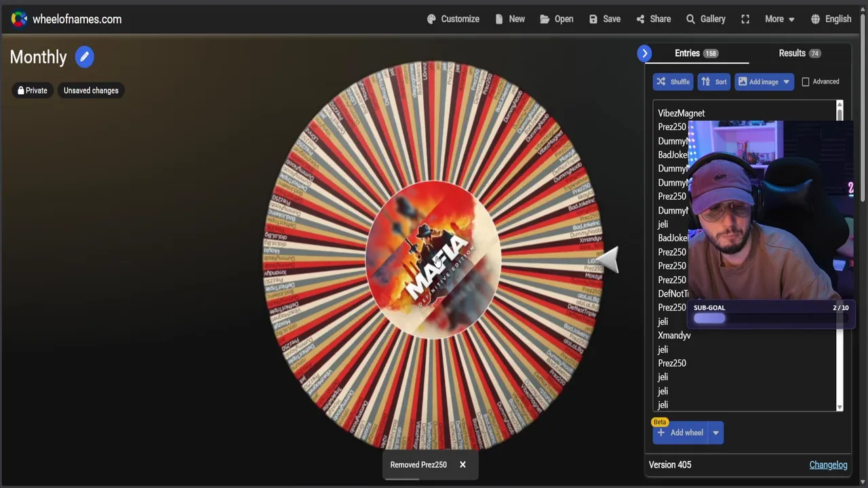Select the VibezMagnet entry text

pyautogui.click(x=681, y=113)
